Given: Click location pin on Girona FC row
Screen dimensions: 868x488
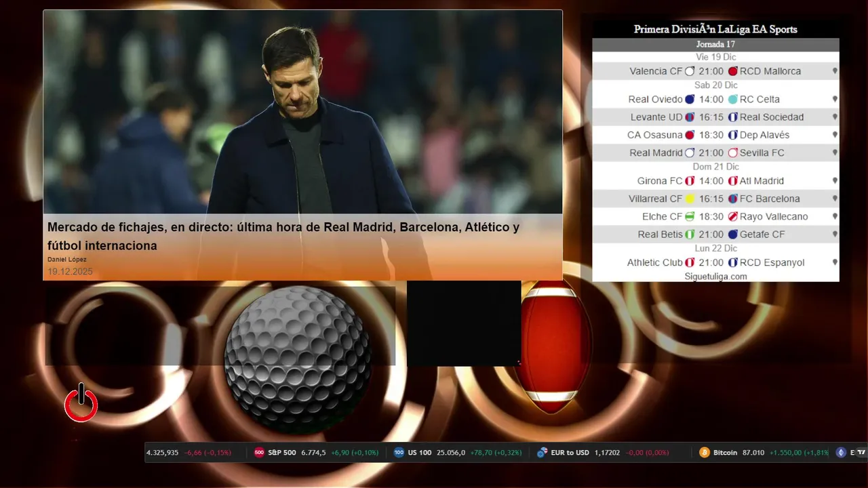Looking at the screenshot, I should 835,181.
